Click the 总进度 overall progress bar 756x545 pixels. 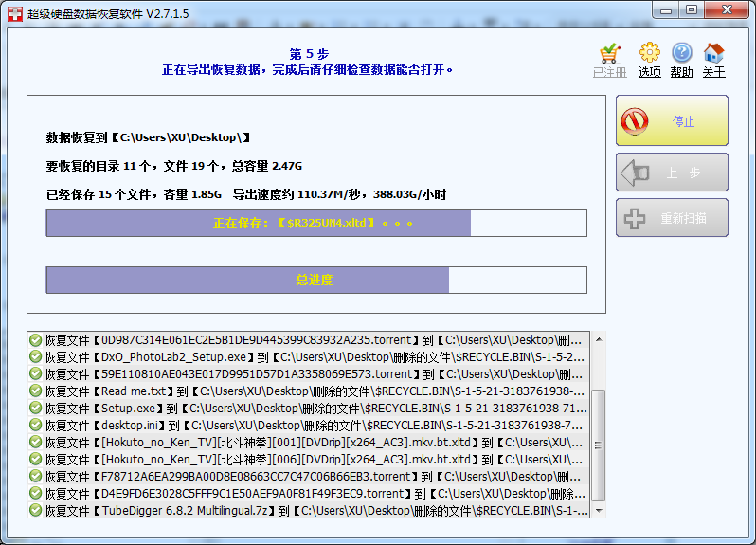316,281
